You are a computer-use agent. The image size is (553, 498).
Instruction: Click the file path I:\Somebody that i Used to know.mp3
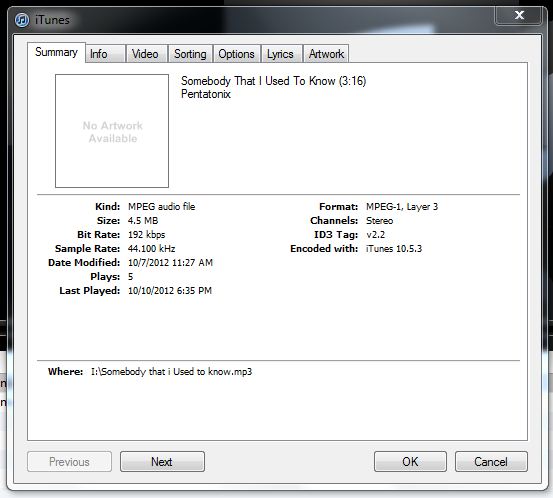click(x=171, y=372)
